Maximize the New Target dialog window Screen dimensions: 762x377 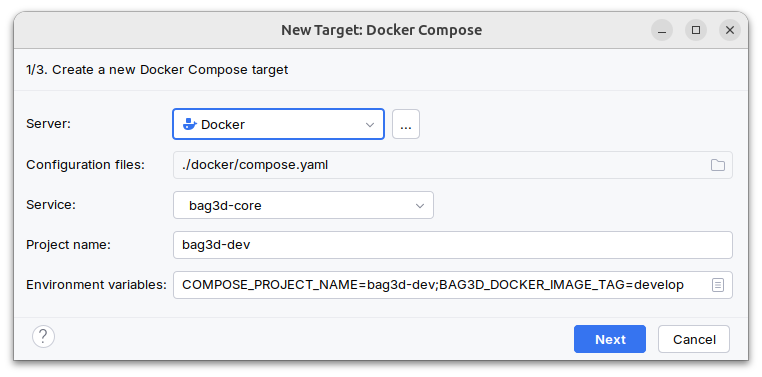point(696,30)
